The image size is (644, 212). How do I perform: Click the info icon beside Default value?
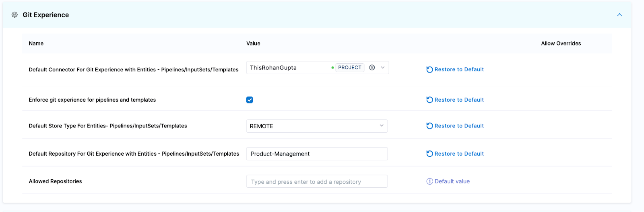pyautogui.click(x=429, y=181)
